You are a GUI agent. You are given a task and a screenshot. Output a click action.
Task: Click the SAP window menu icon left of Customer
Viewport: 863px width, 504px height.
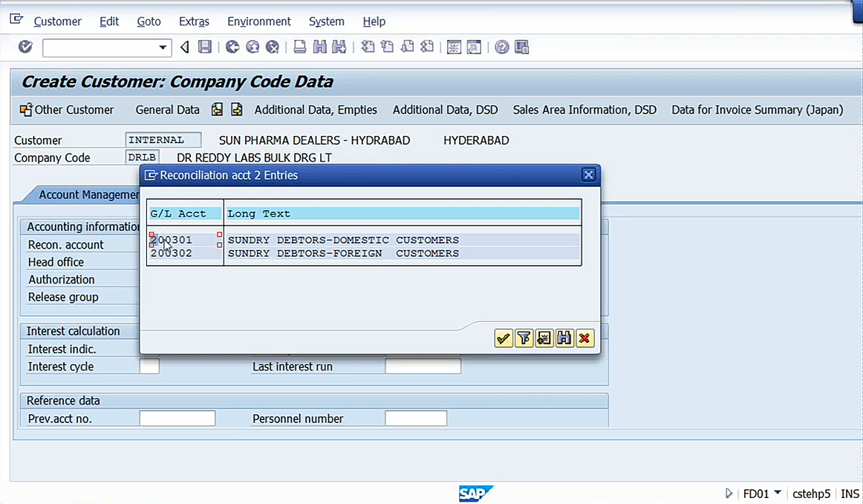tap(16, 19)
